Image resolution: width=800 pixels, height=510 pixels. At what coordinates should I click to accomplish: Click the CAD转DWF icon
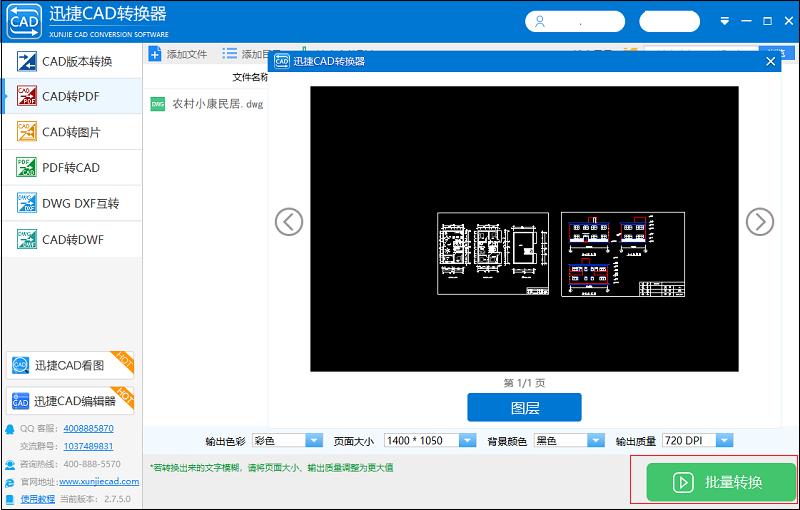coord(27,239)
